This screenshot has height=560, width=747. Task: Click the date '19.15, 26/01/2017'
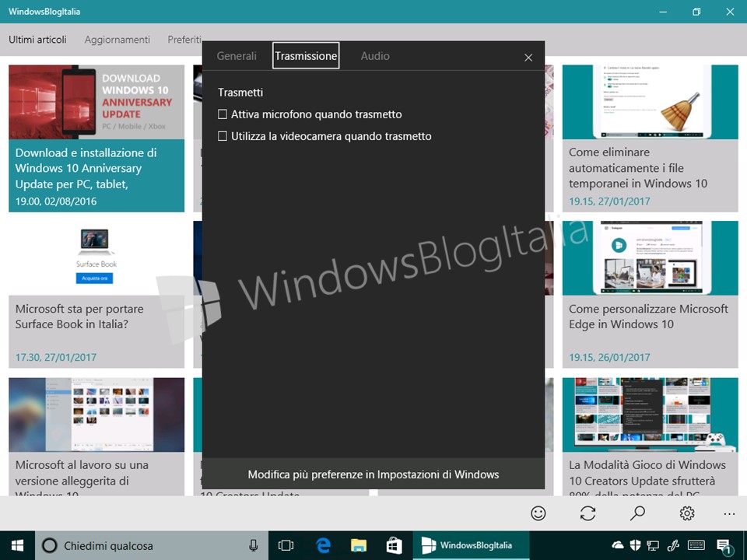coord(609,357)
